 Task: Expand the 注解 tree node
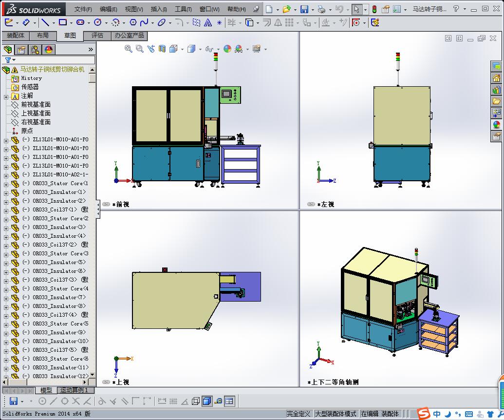(6, 97)
